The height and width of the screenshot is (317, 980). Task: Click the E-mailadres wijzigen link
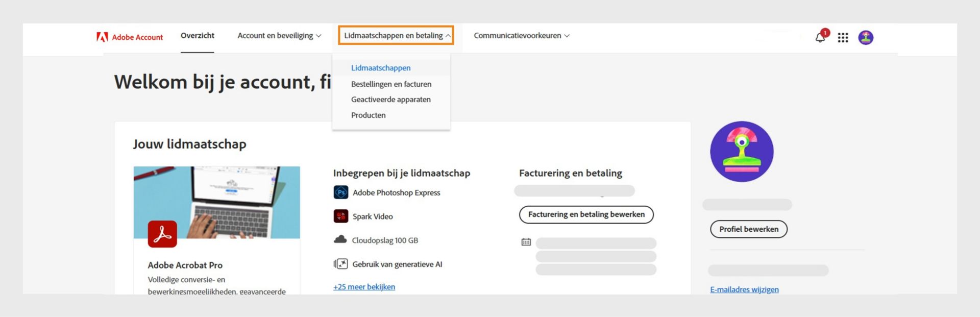[744, 289]
